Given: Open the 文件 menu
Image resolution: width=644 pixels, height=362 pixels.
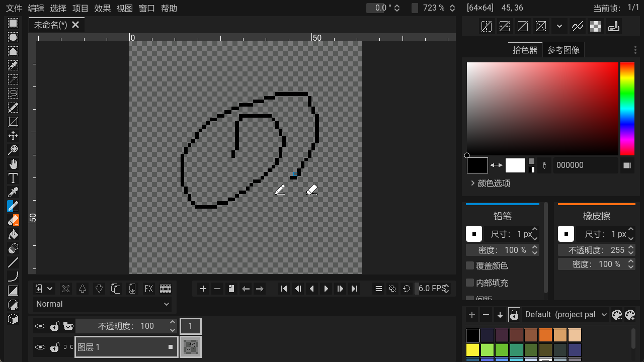Looking at the screenshot, I should tap(14, 8).
